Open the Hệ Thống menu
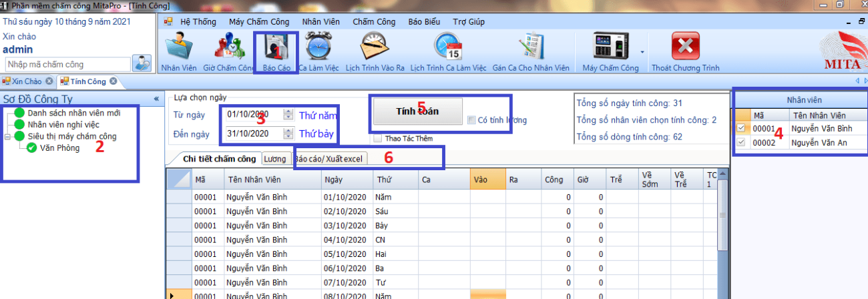 (198, 21)
